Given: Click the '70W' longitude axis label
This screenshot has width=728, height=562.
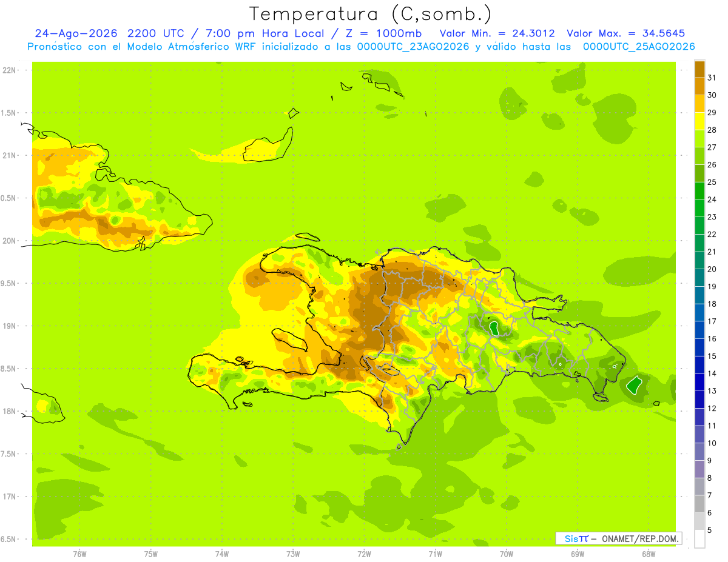Looking at the screenshot, I should click(x=507, y=554).
